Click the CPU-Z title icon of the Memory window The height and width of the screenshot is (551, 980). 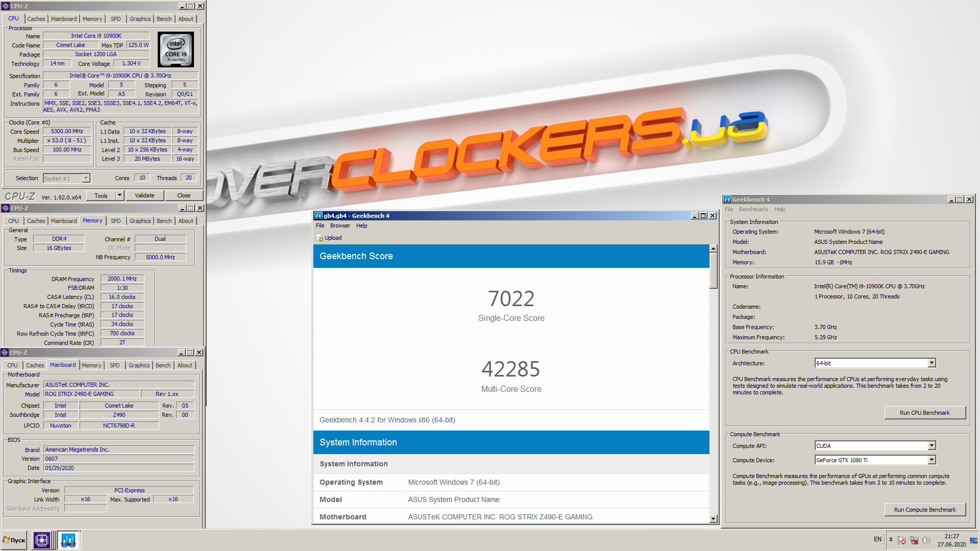(5, 208)
